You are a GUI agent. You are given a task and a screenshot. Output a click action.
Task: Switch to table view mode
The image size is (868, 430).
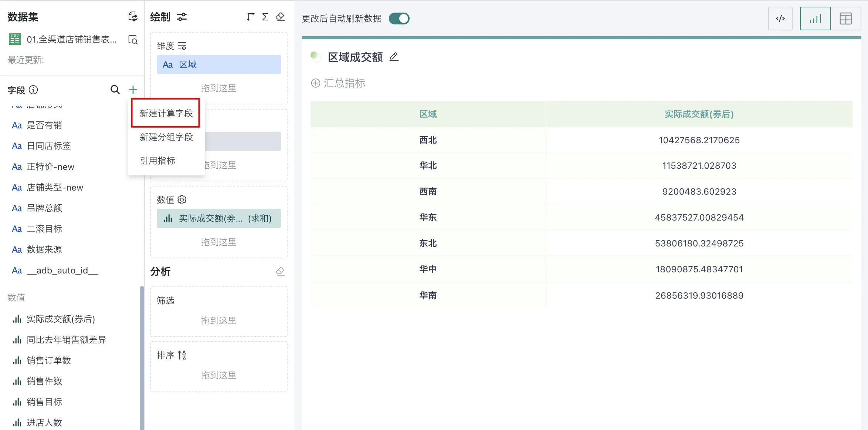pos(845,19)
